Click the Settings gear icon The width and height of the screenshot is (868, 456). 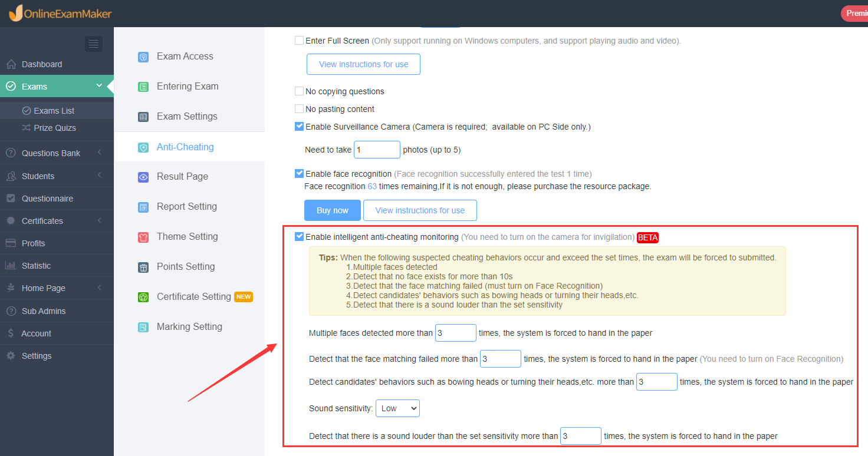[11, 356]
